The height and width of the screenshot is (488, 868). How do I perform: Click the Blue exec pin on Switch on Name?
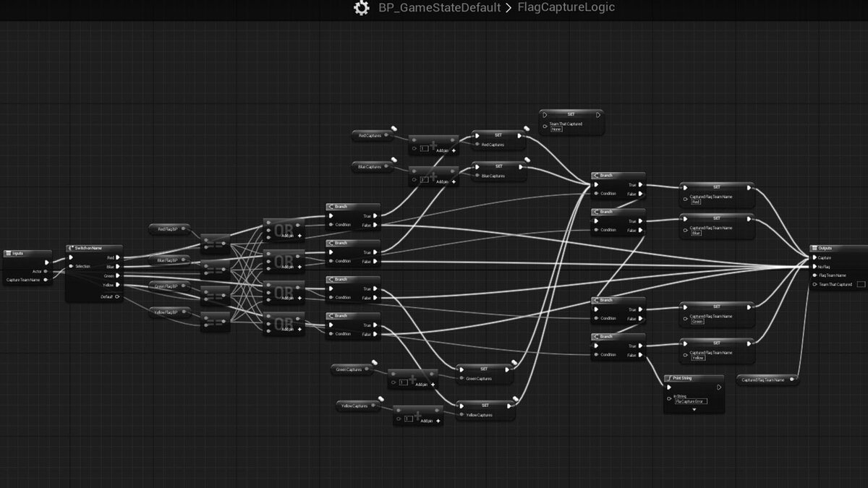click(x=119, y=267)
